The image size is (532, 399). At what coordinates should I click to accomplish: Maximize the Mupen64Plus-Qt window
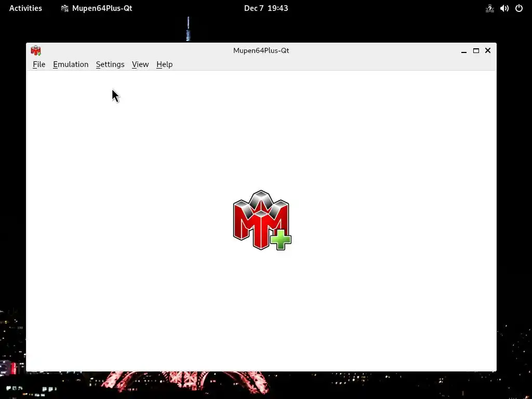476,50
